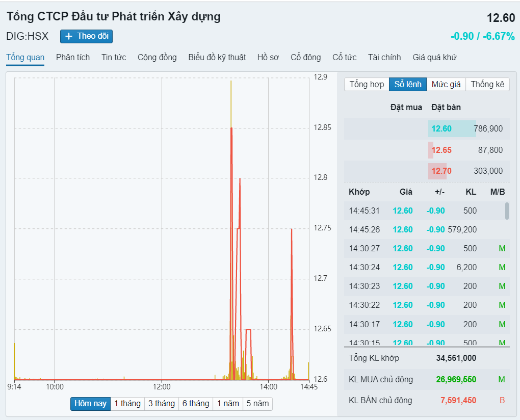Open the Giá quá khứ tab
Screen dimensions: 520x420
434,57
